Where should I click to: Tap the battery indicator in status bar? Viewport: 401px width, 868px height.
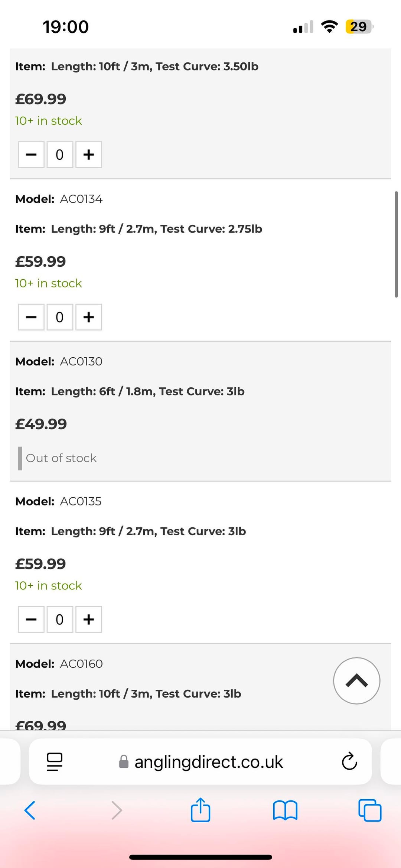(x=359, y=27)
